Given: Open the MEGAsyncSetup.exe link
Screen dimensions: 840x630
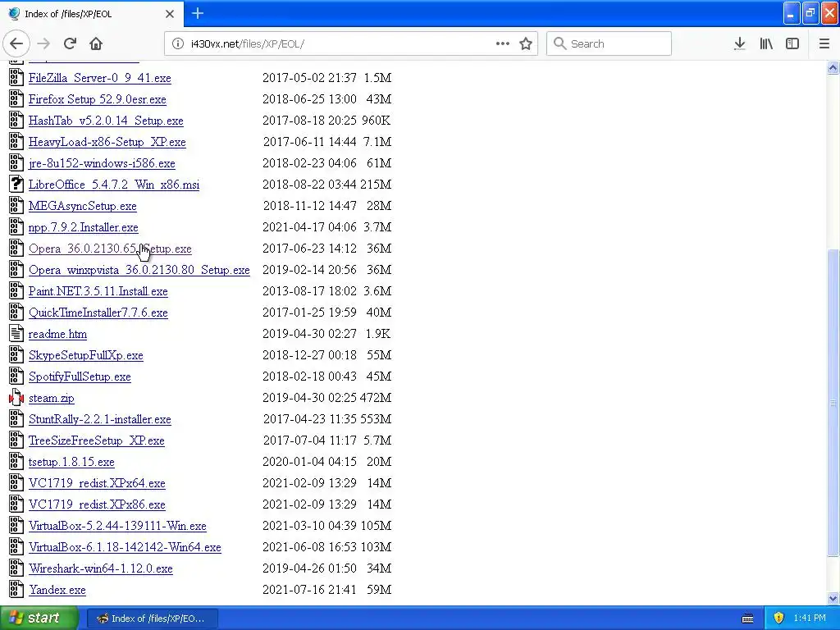Looking at the screenshot, I should 83,206.
